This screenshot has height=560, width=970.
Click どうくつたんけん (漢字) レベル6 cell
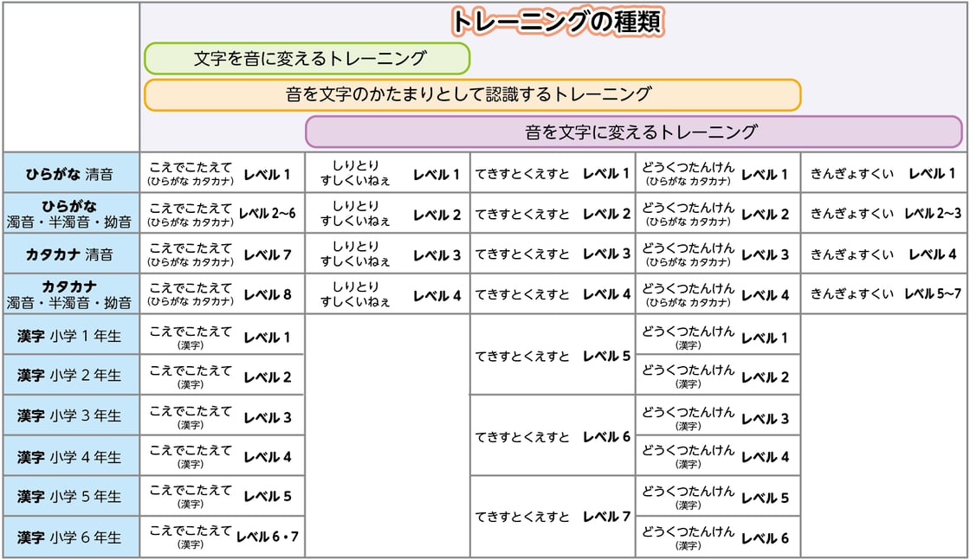(718, 537)
